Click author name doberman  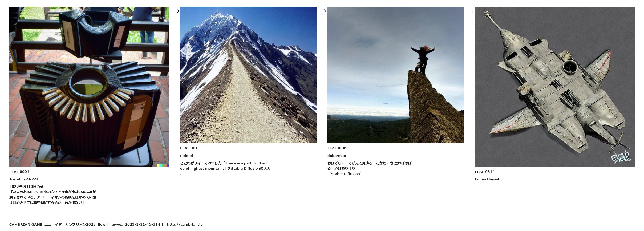click(x=337, y=156)
